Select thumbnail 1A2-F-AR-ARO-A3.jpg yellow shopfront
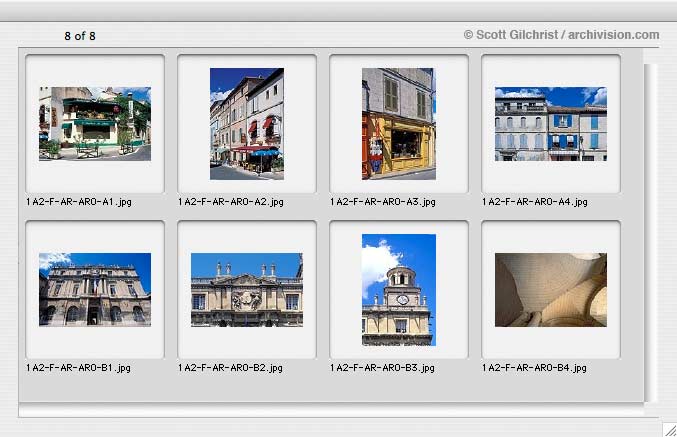The image size is (677, 437). point(399,124)
